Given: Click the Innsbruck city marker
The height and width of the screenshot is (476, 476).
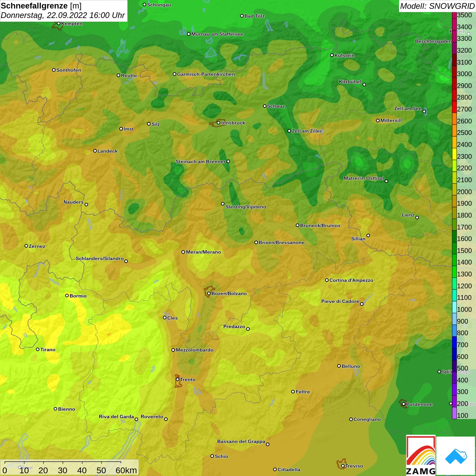Looking at the screenshot, I should pyautogui.click(x=218, y=123).
